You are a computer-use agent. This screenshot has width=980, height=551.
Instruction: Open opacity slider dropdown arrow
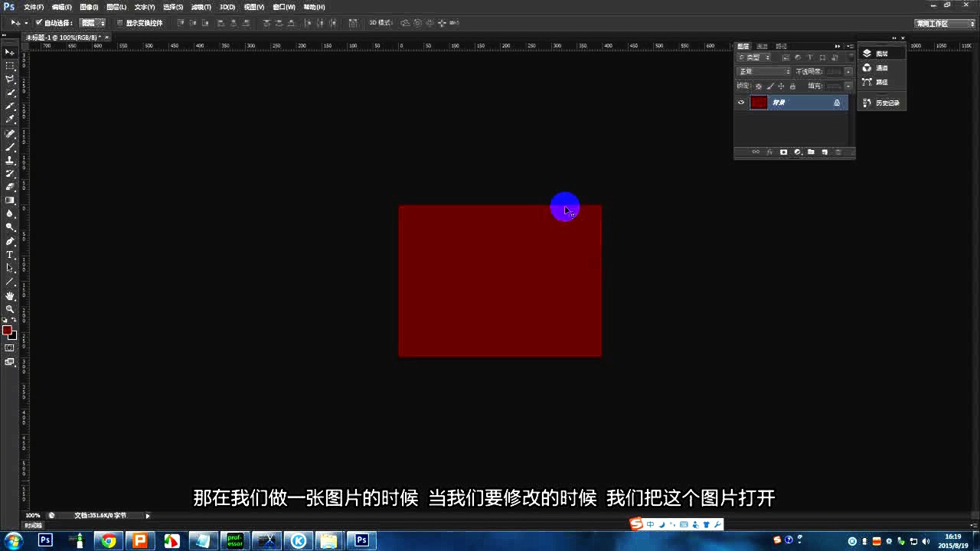point(848,71)
